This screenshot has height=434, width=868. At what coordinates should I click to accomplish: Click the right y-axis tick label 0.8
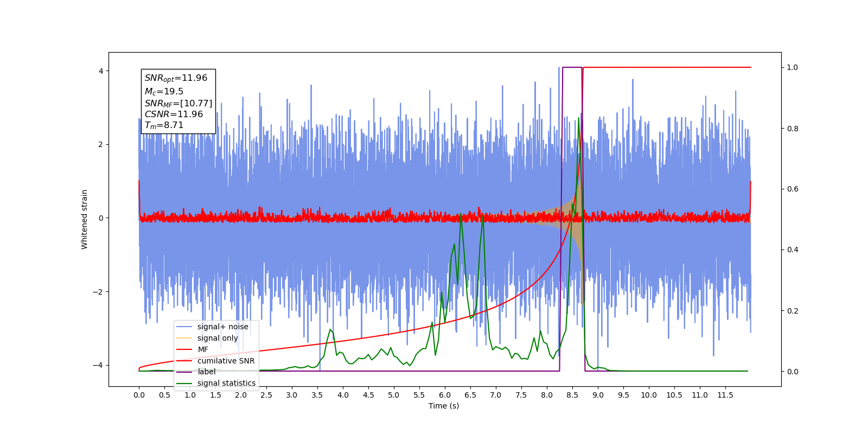[x=793, y=129]
